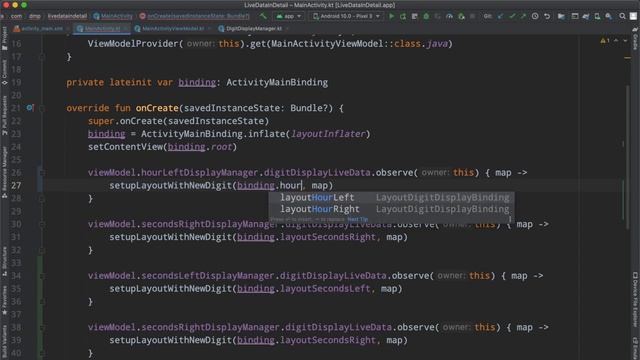This screenshot has width=640, height=360.
Task: Click the livedataindetail breadcrumb
Action: (x=67, y=16)
